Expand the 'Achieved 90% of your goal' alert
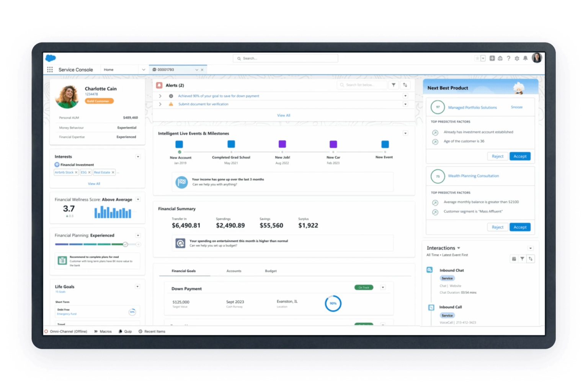This screenshot has width=588, height=392. 160,96
